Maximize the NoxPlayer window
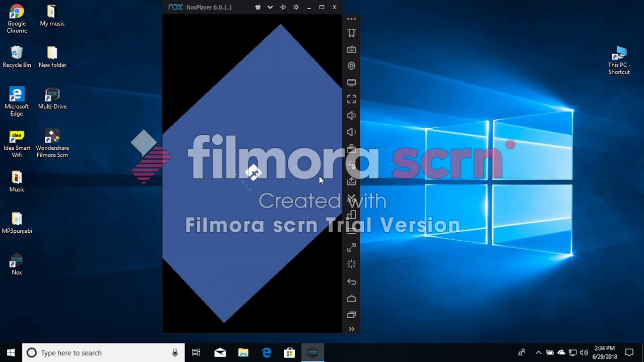 (x=321, y=8)
